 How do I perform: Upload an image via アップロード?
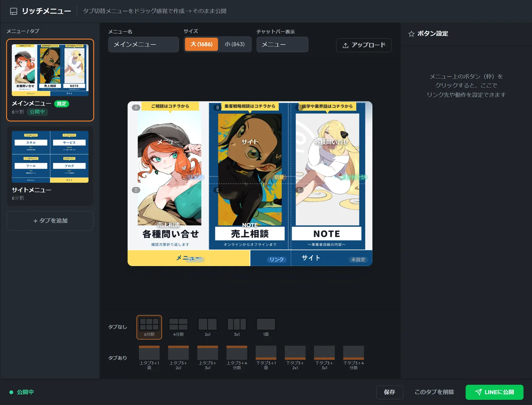tap(364, 45)
